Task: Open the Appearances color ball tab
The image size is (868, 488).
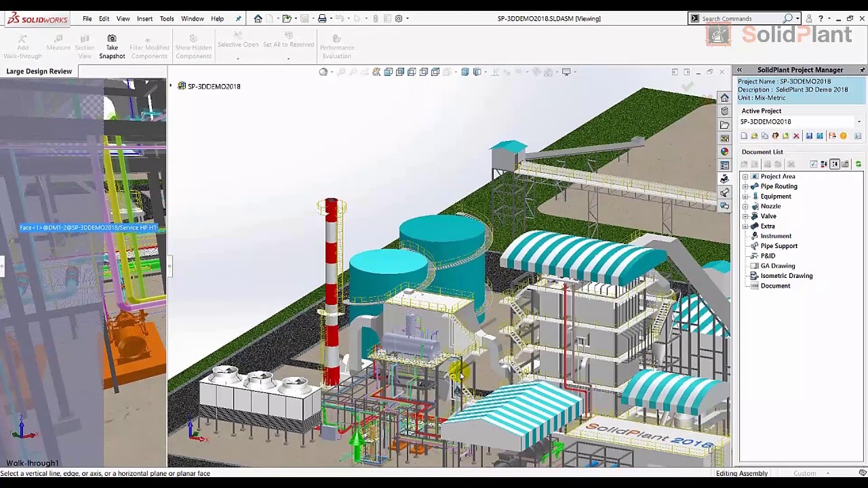Action: (725, 152)
